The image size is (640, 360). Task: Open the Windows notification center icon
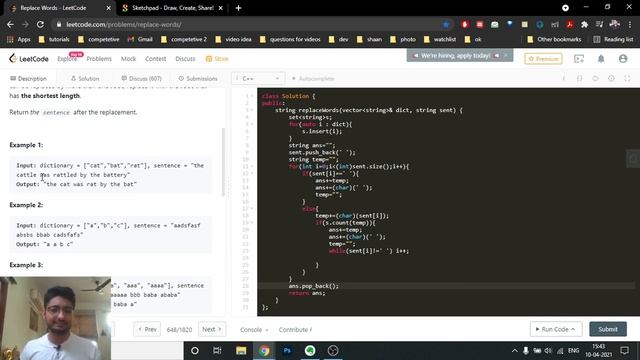624,351
